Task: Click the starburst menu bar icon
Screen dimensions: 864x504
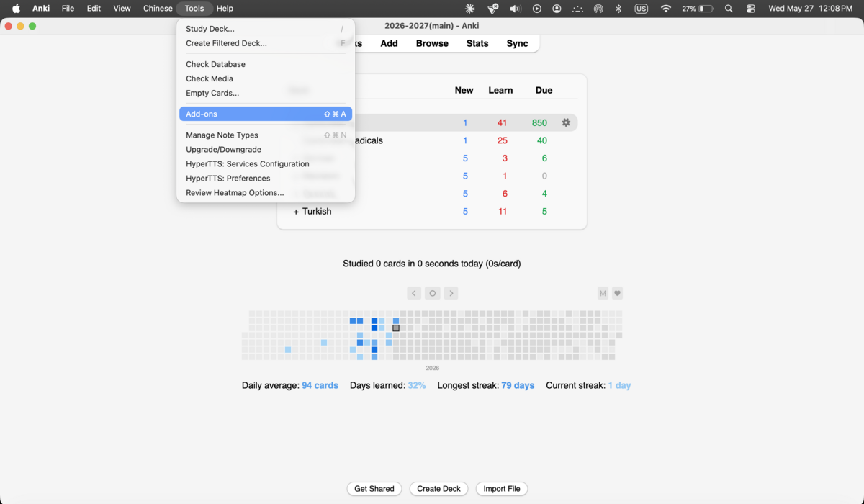Action: tap(470, 9)
